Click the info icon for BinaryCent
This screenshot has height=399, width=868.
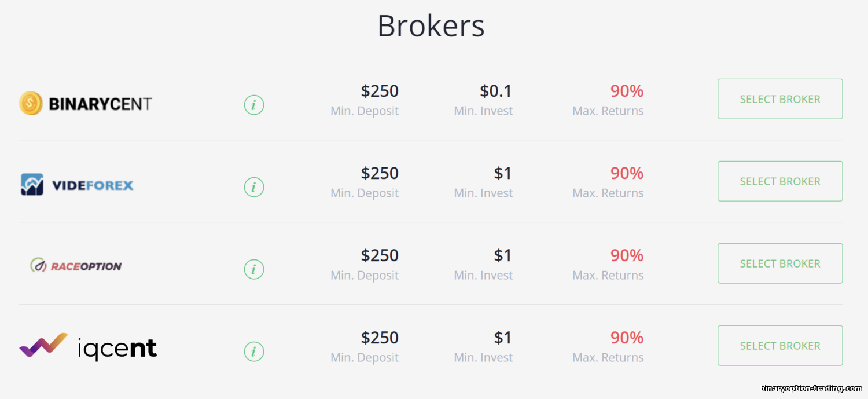254,105
